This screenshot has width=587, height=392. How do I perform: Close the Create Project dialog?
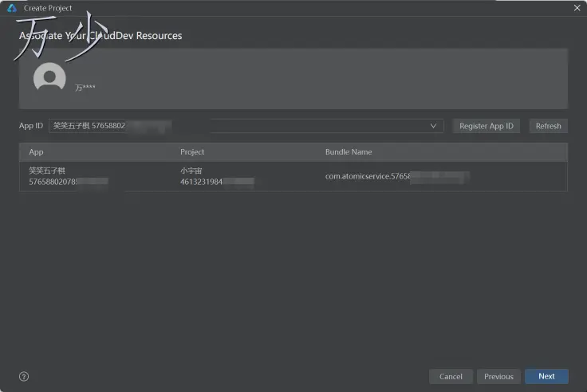point(577,8)
